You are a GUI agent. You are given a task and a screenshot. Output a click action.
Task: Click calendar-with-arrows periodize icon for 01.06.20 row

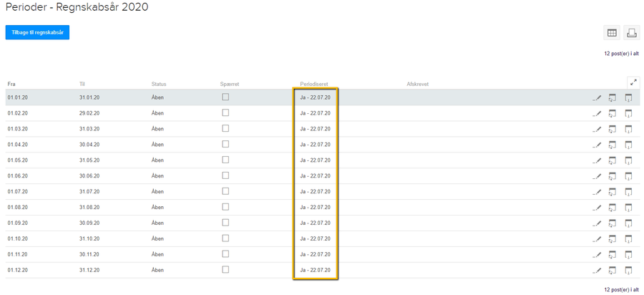[613, 176]
